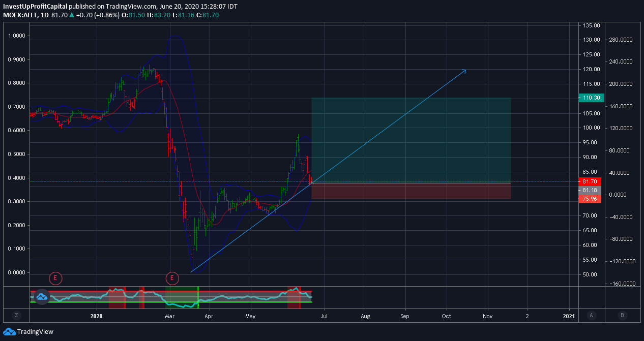Click the Apr label on the time axis
The width and height of the screenshot is (644, 341).
pos(209,316)
